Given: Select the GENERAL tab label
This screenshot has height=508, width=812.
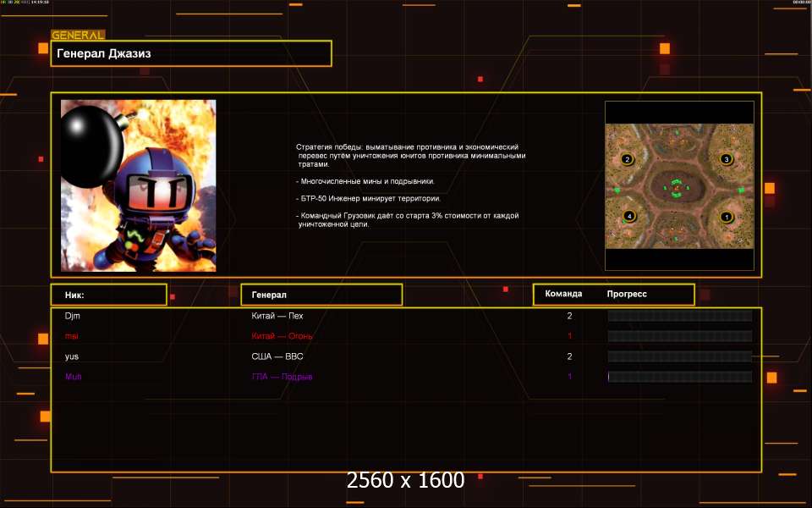Looking at the screenshot, I should [78, 36].
